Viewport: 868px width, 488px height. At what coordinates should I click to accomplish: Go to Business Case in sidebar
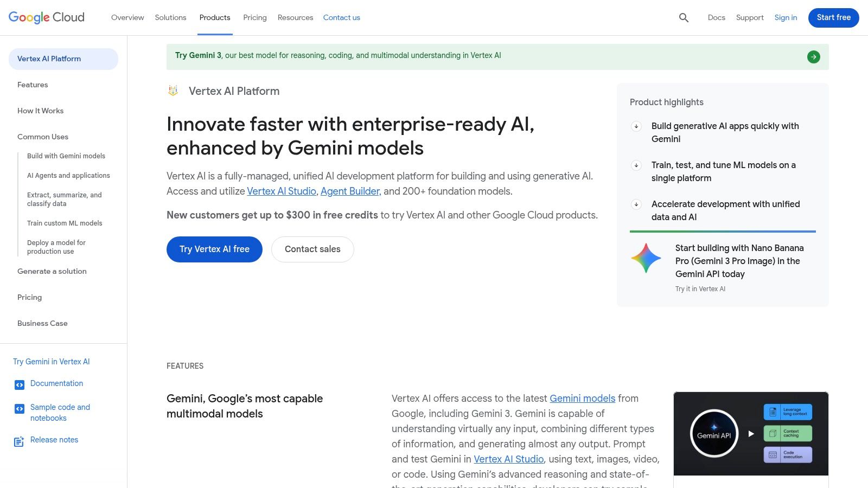tap(42, 324)
